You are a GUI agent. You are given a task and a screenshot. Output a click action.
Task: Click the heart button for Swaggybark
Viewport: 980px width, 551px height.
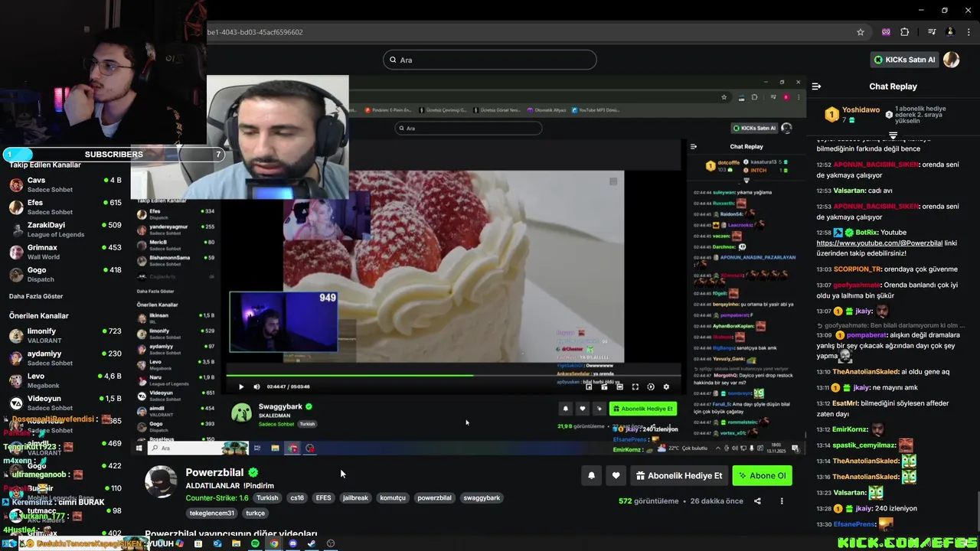click(582, 409)
